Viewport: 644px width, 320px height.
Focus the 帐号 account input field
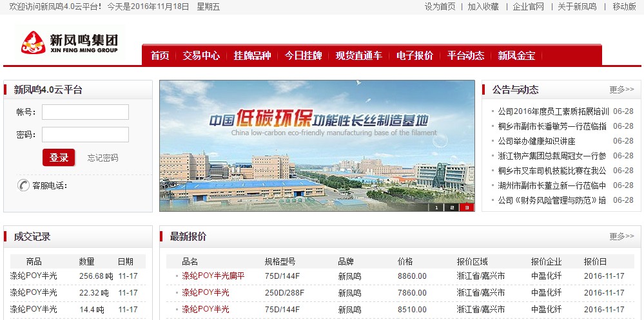86,112
